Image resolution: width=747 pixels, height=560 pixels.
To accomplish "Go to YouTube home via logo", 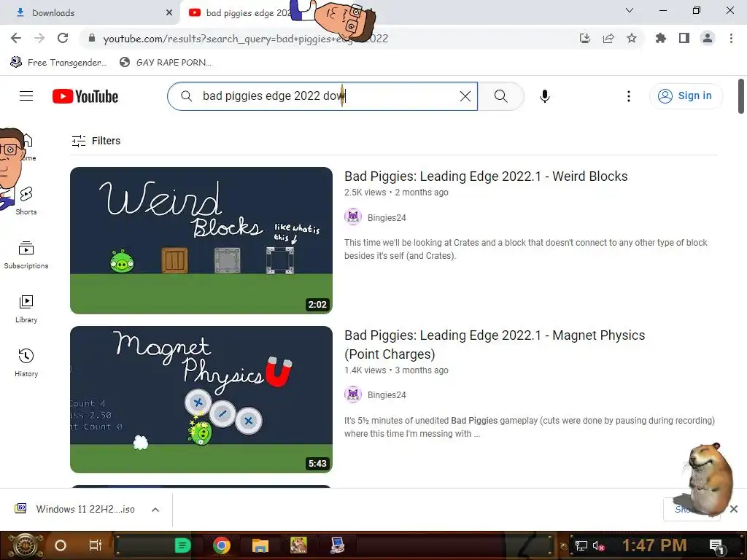I will click(85, 96).
